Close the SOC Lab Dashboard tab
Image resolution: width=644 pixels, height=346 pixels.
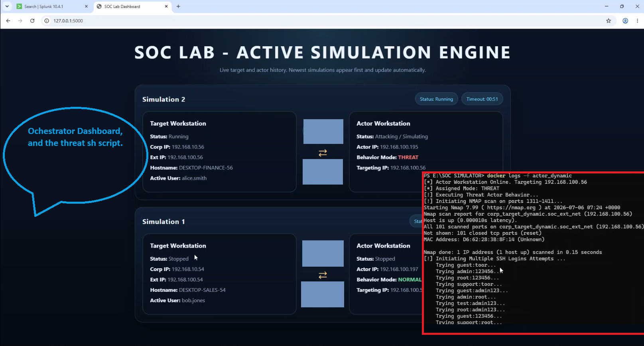point(166,6)
